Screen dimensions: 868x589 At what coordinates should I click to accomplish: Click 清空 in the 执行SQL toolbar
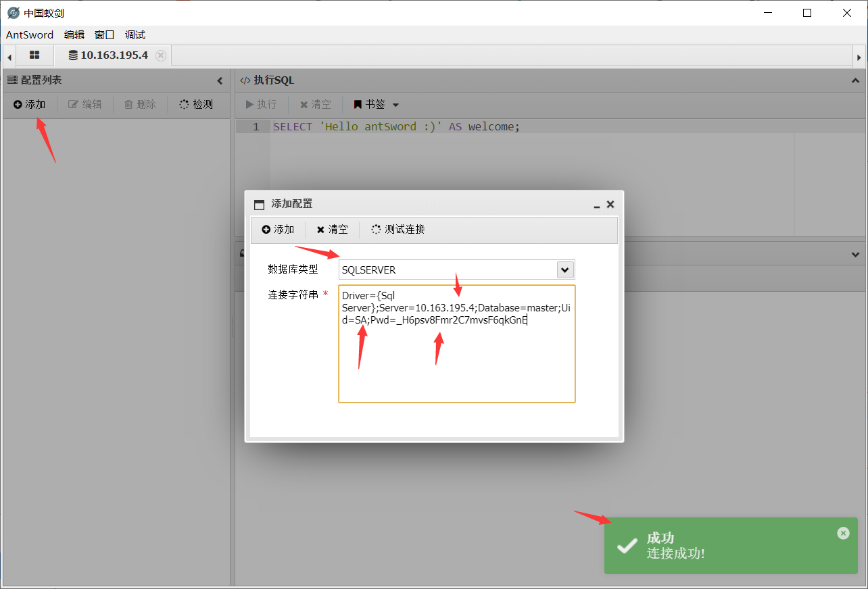click(316, 104)
